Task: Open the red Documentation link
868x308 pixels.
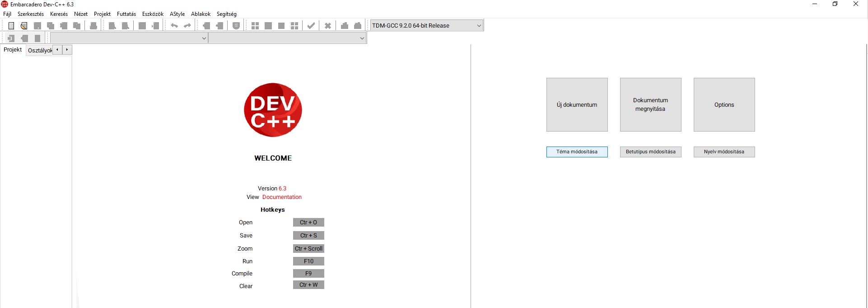Action: [282, 197]
